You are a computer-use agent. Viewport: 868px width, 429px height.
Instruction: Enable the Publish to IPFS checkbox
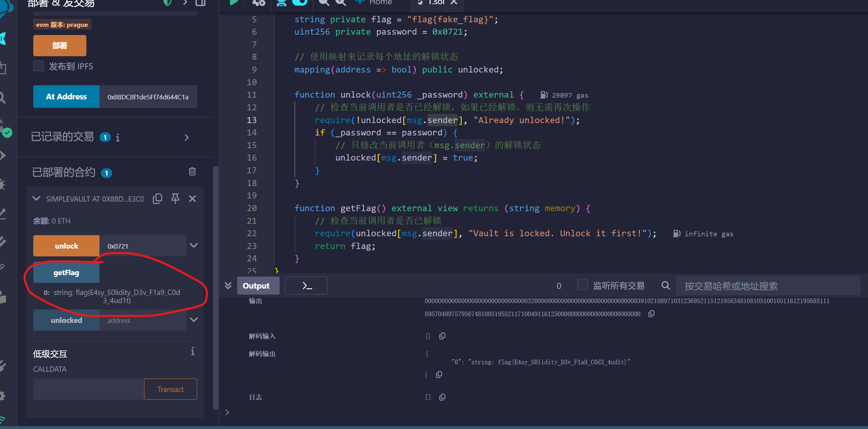pyautogui.click(x=39, y=66)
